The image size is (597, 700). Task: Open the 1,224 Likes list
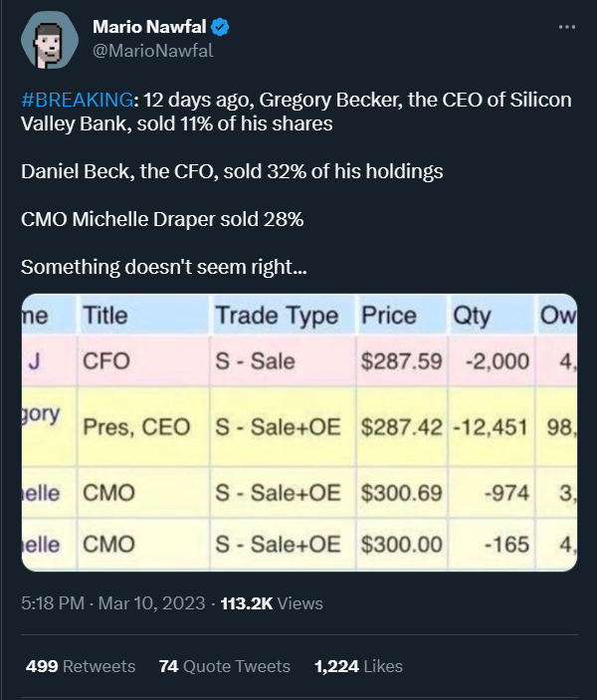[x=358, y=666]
